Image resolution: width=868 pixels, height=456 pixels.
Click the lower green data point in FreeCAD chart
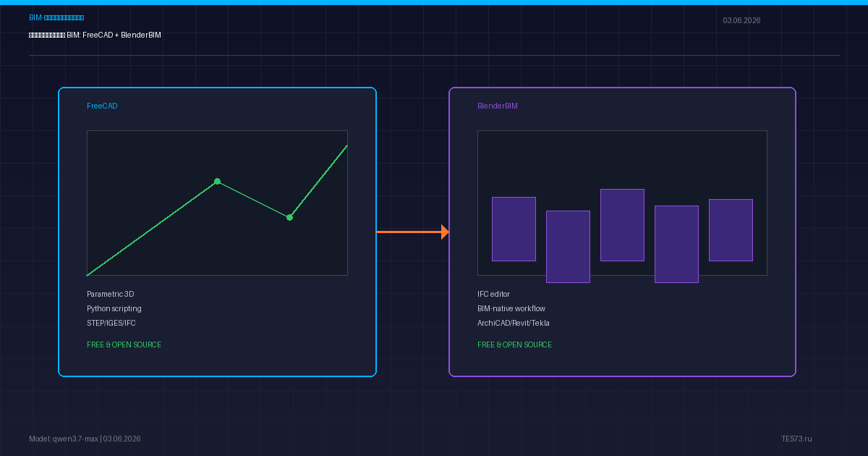point(289,217)
